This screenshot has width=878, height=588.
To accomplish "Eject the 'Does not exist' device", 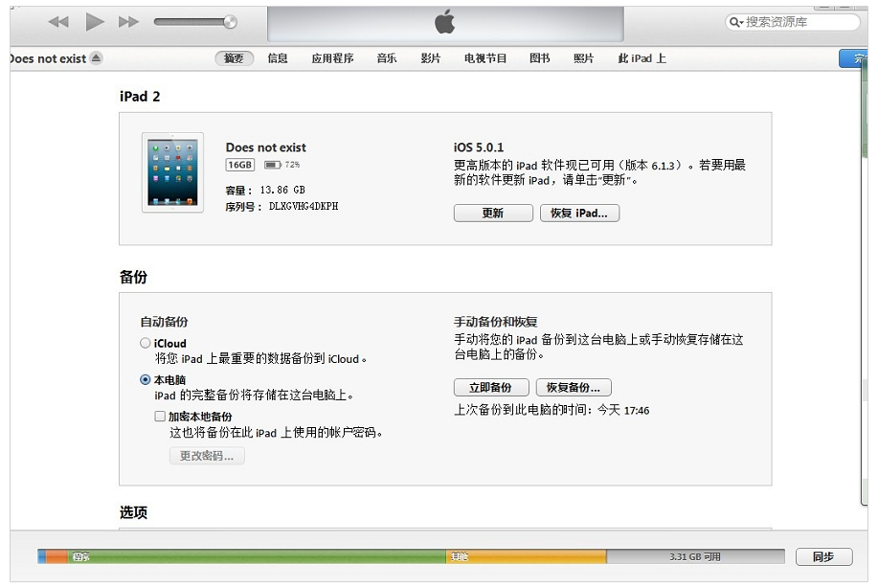I will pyautogui.click(x=97, y=57).
